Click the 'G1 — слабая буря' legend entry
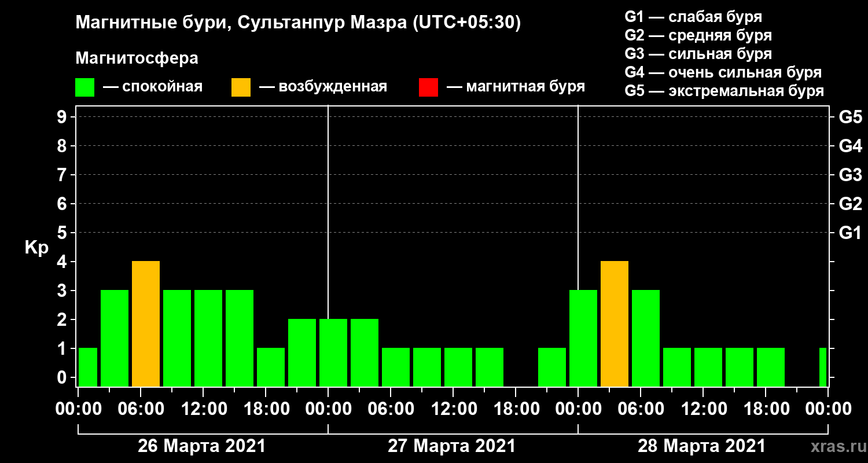Screen dimensions: 868x463 point(693,17)
